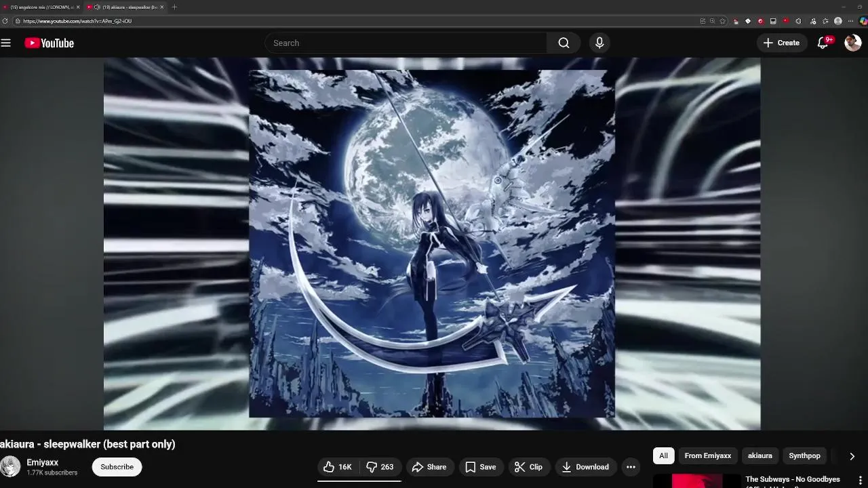The width and height of the screenshot is (868, 488).
Task: Click the video title 'akiaura - sleepwalker (best part only)'
Action: pos(87,444)
